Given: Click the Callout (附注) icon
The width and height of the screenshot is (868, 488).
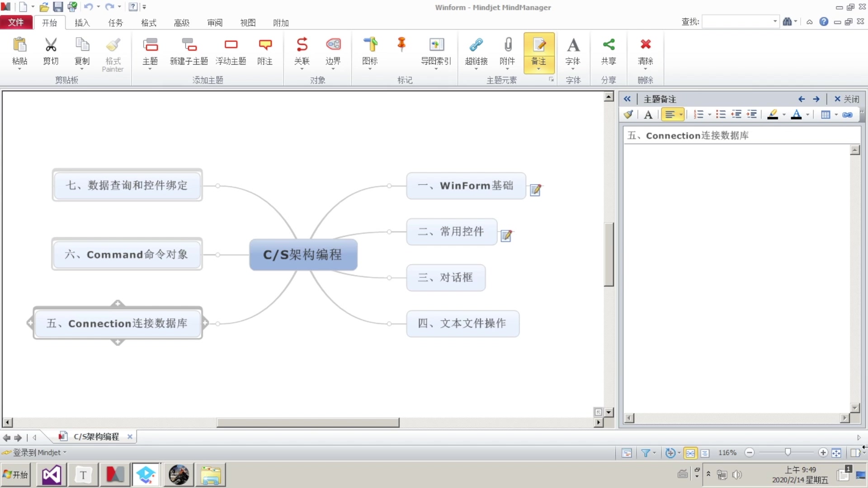Looking at the screenshot, I should (265, 45).
